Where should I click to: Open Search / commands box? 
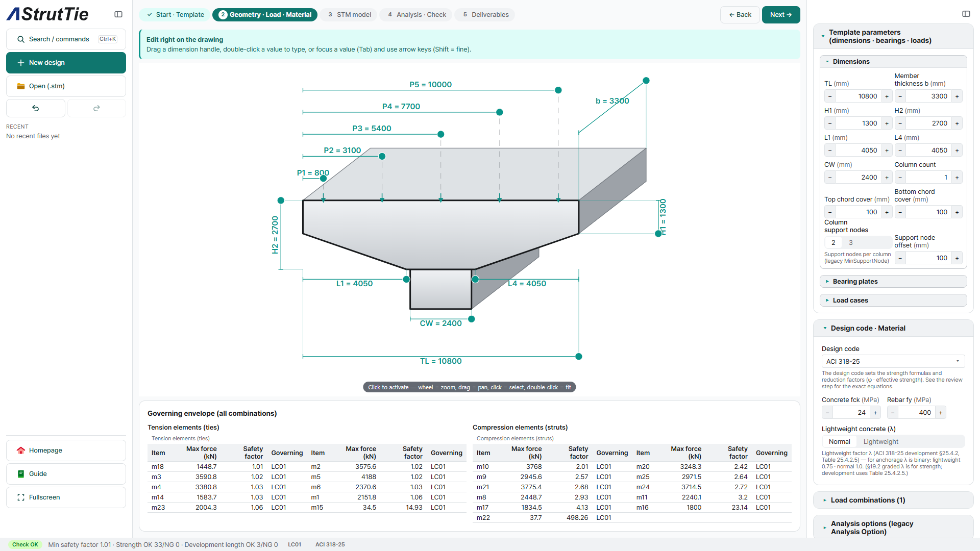66,39
